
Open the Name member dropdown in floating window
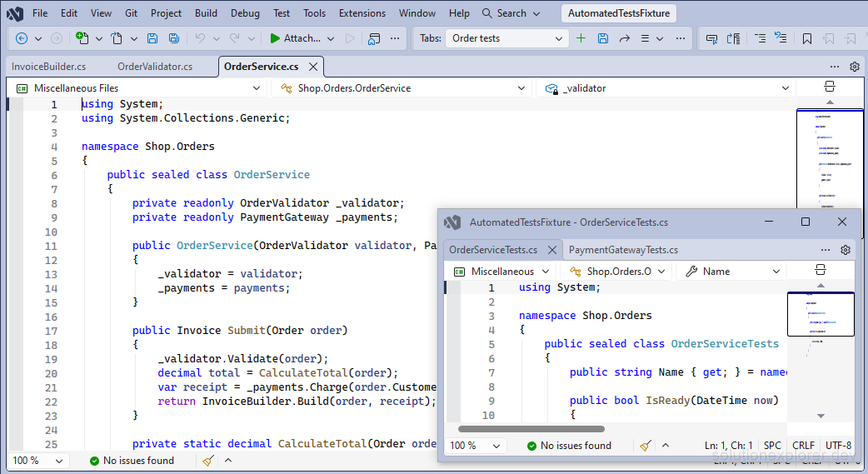pos(732,272)
